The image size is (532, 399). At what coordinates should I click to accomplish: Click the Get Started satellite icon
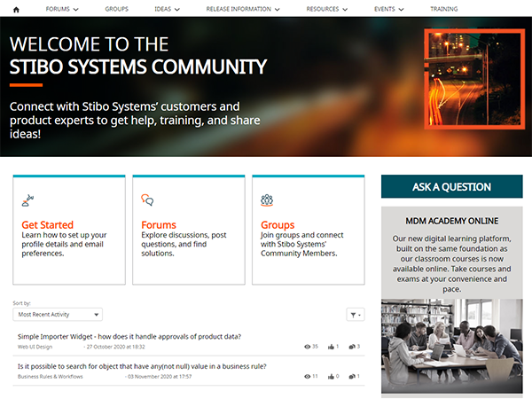27,200
